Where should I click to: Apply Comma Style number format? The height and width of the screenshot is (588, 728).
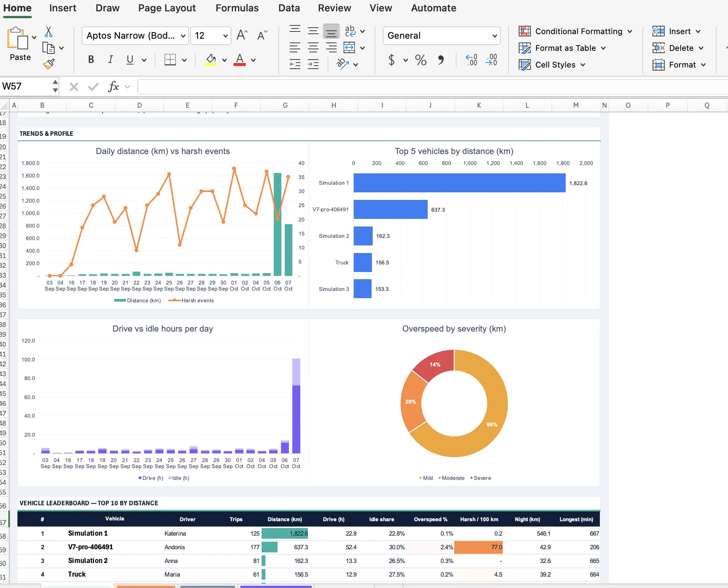441,60
